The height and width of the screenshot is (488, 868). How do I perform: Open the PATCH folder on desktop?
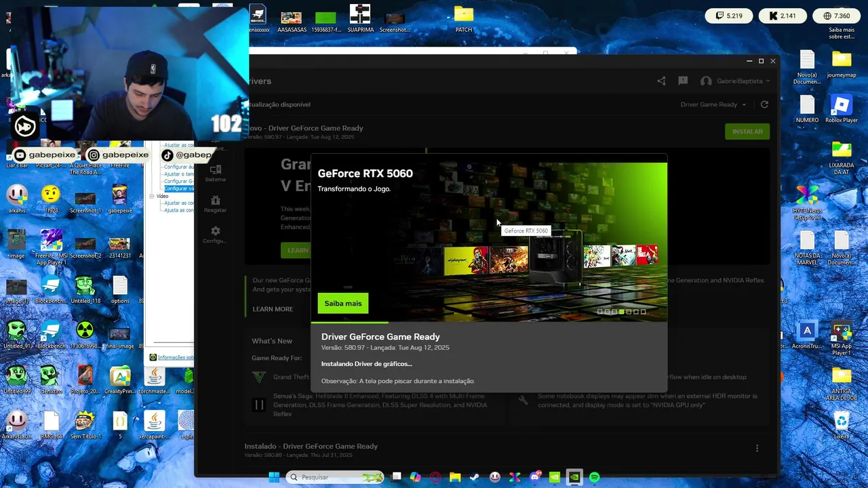point(464,18)
